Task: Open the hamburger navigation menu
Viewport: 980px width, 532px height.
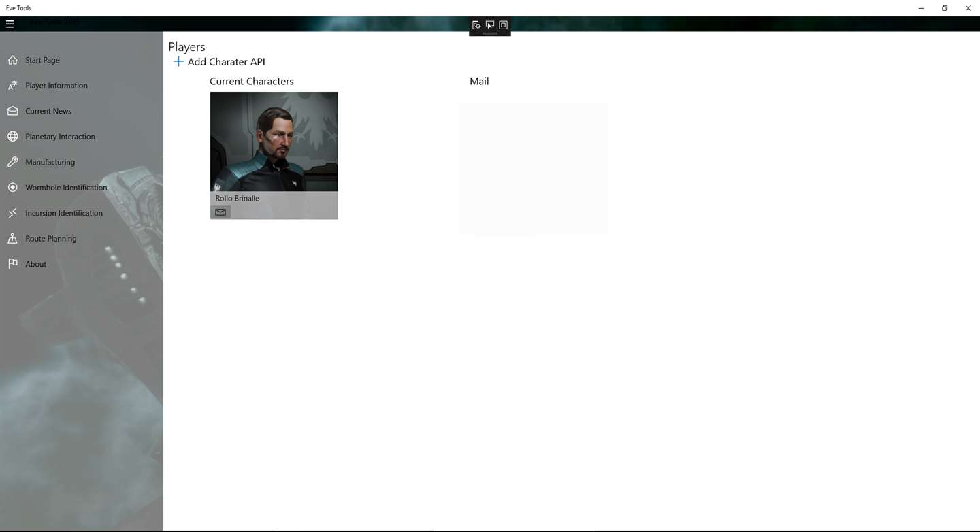Action: 10,24
